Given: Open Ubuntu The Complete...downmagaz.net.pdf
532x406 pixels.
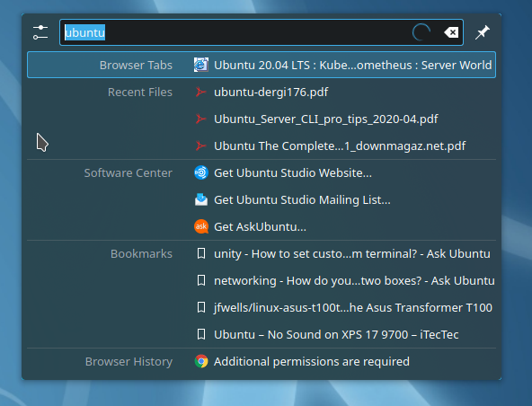Looking at the screenshot, I should pos(340,146).
